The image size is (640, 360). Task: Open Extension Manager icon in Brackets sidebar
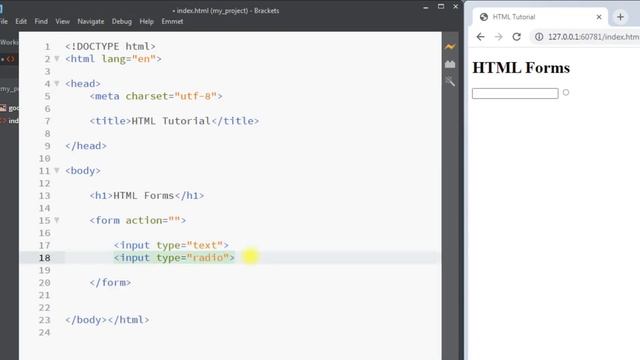coord(450,64)
